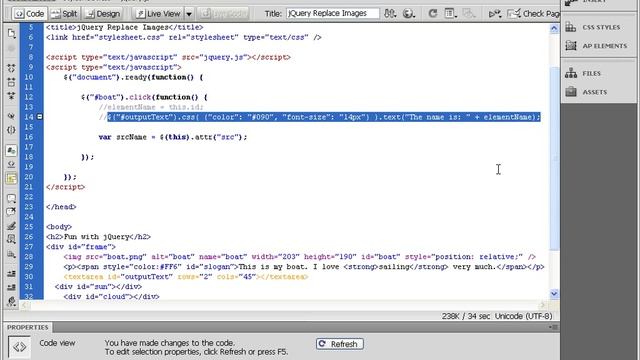
Task: Click the Indent Code icon
Action: (11, 274)
